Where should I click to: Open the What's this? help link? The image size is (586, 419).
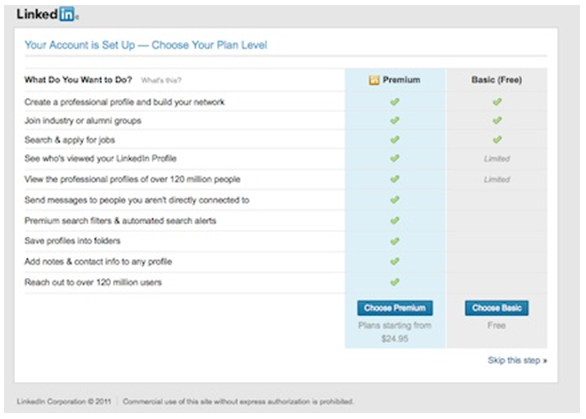click(x=161, y=80)
